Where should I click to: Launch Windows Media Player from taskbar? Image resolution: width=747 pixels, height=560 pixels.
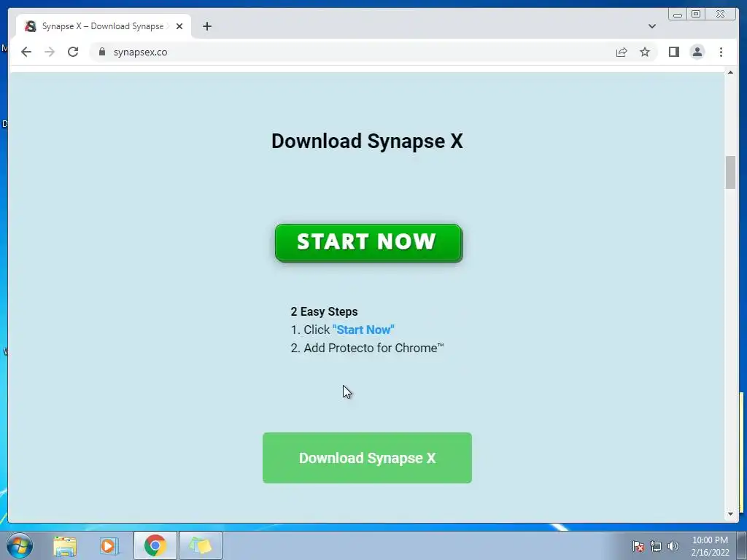[109, 545]
